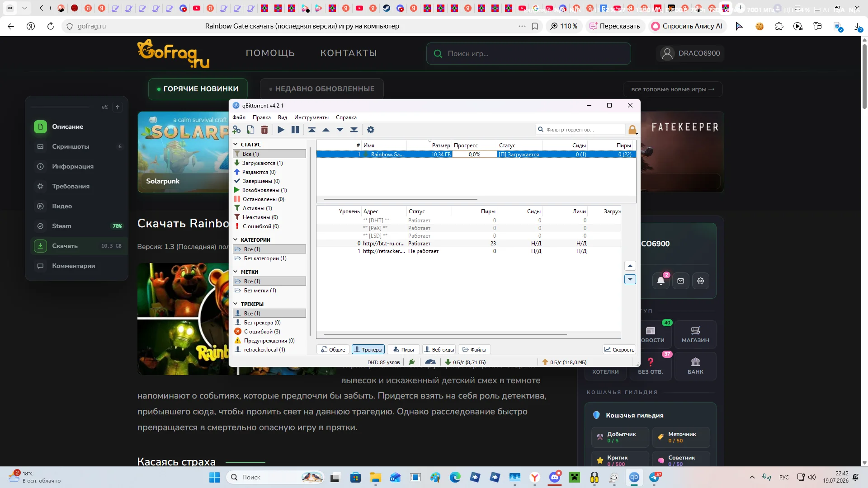The image size is (868, 488).
Task: Switch to the Пиры tab
Action: [404, 349]
